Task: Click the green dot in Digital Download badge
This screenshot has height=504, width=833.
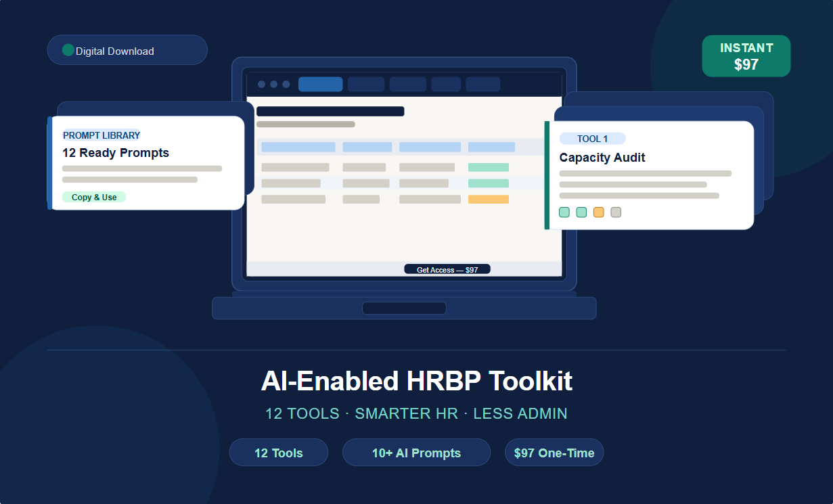Action: pyautogui.click(x=68, y=50)
